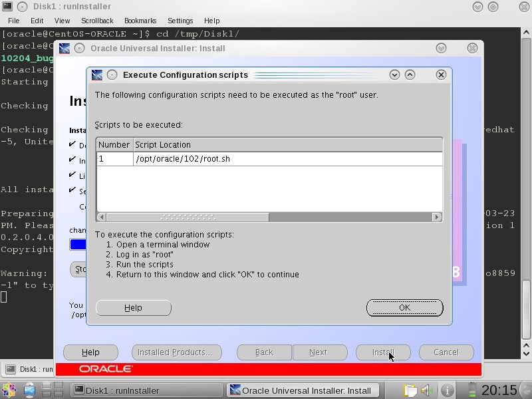Click terminal scrollbar up arrow at top
Viewport: 532px width, 399px height.
(526, 33)
